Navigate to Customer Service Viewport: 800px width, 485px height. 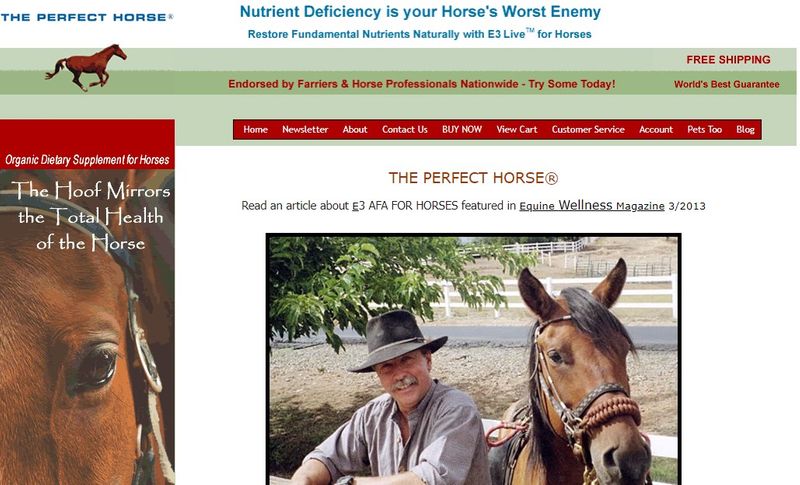click(588, 130)
